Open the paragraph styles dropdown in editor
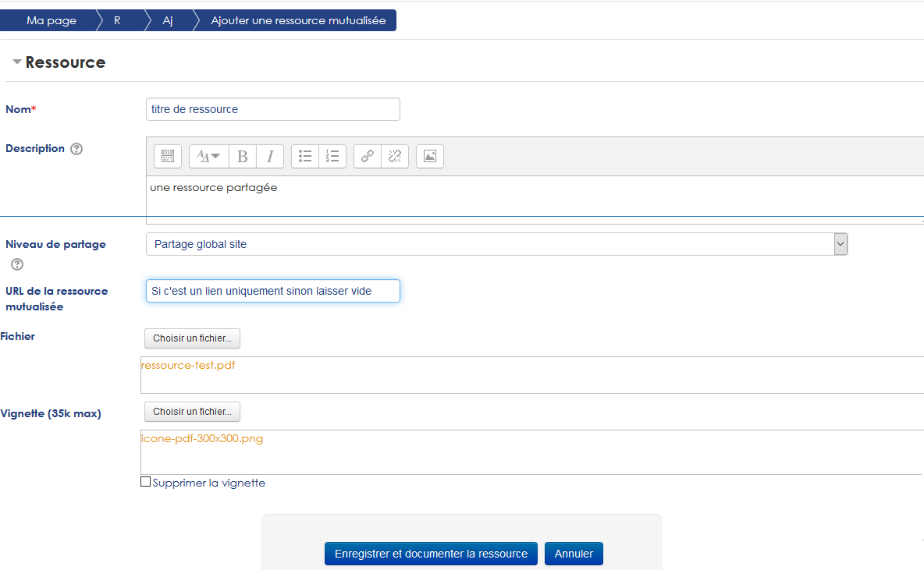The height and width of the screenshot is (570, 924). point(208,156)
